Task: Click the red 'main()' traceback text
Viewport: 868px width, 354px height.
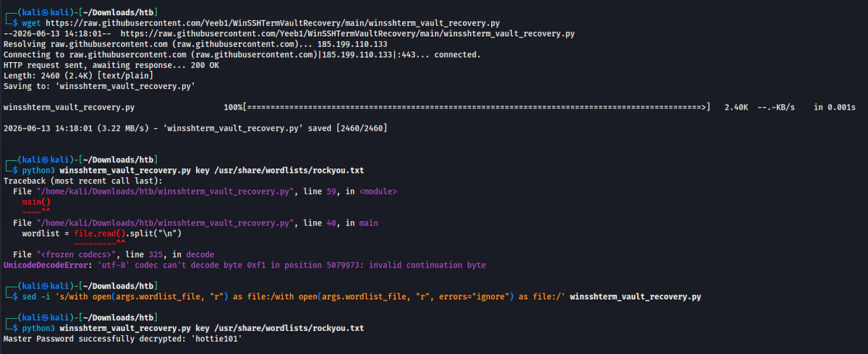Action: [36, 202]
